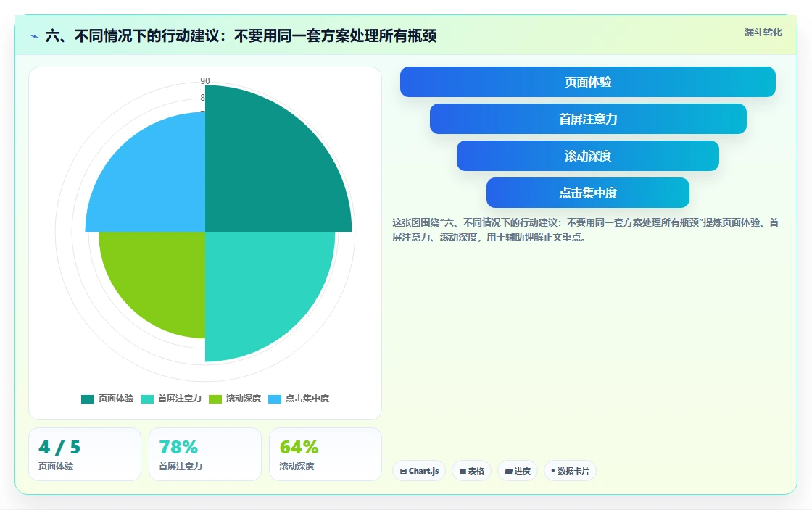Click the 表格 tag chip

471,471
